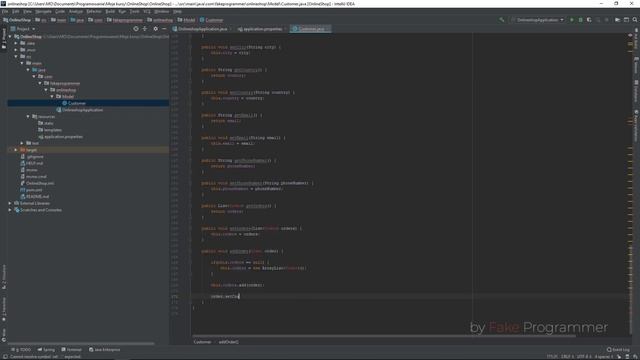
Task: Click addOrder breadcrumb at editor bottom
Action: (229, 342)
